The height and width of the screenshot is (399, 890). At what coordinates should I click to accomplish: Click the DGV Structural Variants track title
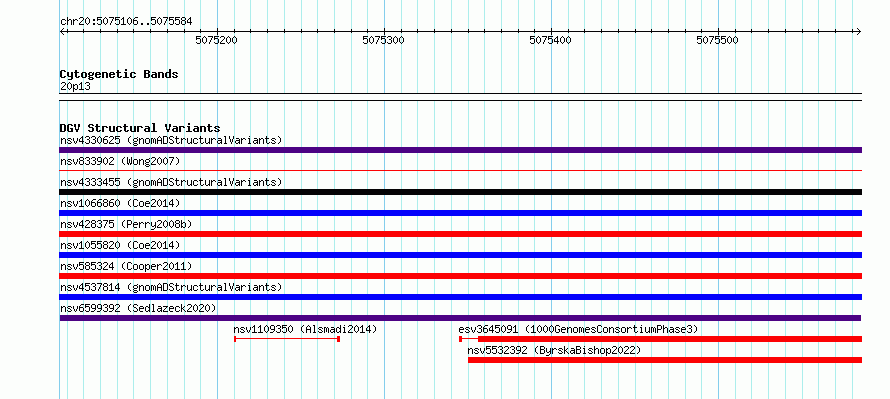(x=140, y=128)
